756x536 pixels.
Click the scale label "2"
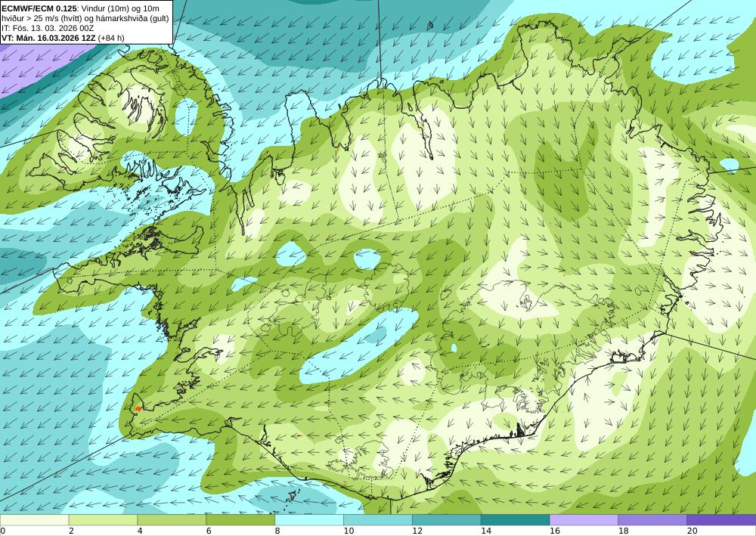pyautogui.click(x=71, y=531)
